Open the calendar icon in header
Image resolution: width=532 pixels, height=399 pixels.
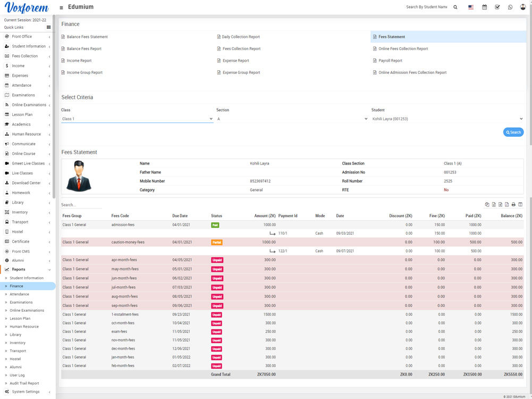tap(484, 7)
